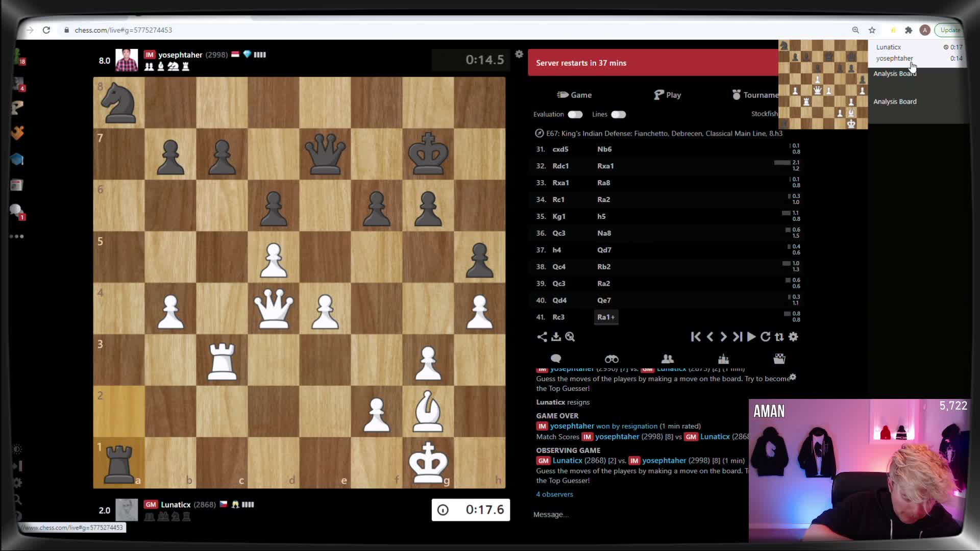This screenshot has width=980, height=551.
Task: Open the spectate binoculars tab
Action: pos(611,359)
